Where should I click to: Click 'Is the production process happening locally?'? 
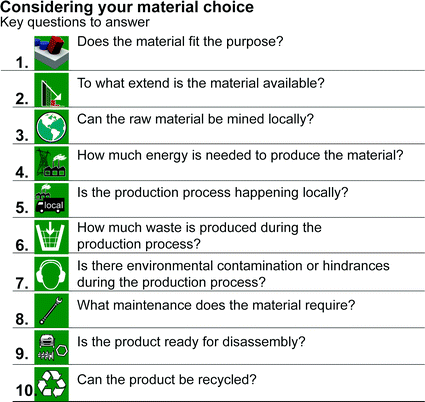point(213,193)
